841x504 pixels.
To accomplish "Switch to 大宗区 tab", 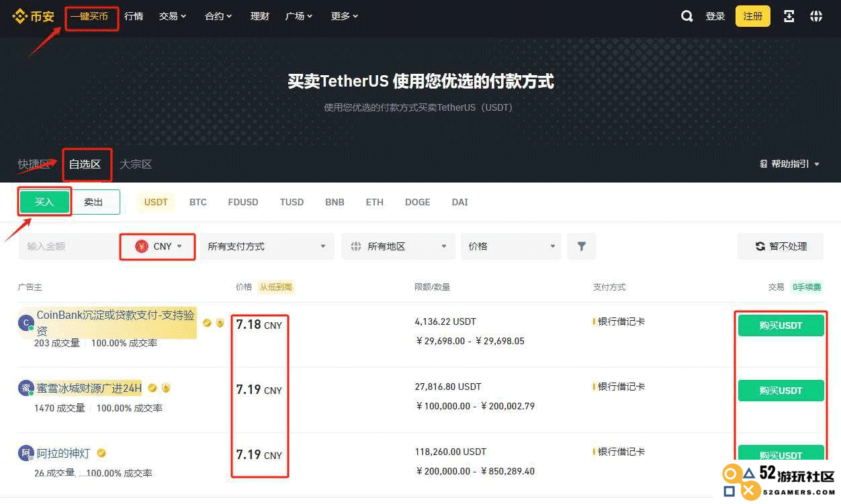I will [136, 164].
